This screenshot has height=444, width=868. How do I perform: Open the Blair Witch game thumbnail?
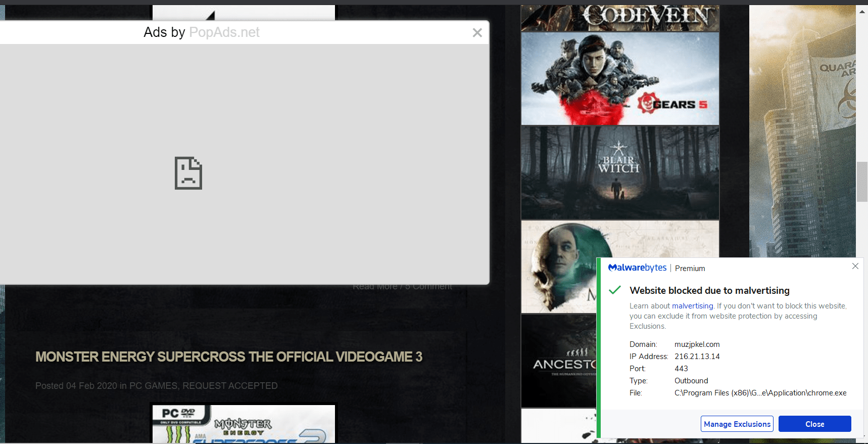(x=620, y=172)
